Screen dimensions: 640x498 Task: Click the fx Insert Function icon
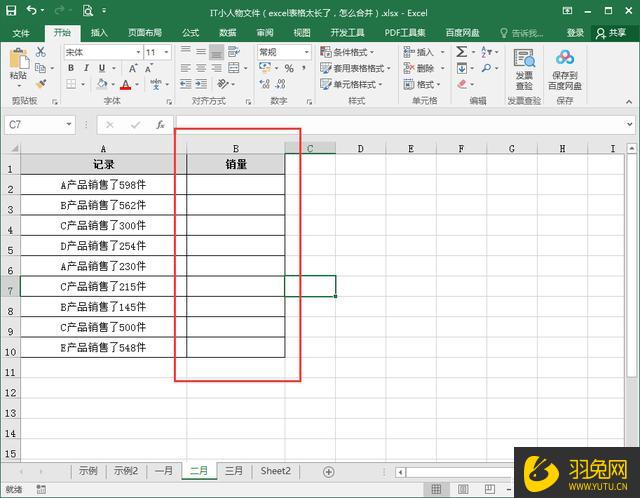(160, 124)
